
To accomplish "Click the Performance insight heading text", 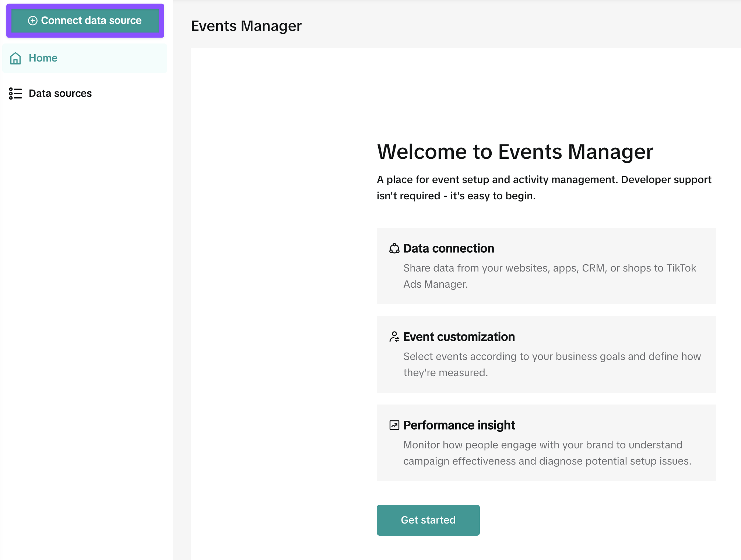I will [459, 425].
